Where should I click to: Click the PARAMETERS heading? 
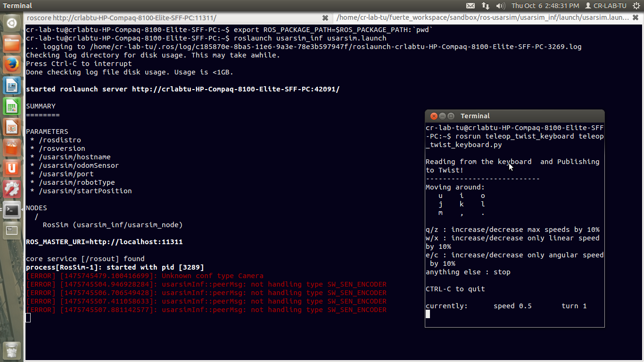click(47, 132)
